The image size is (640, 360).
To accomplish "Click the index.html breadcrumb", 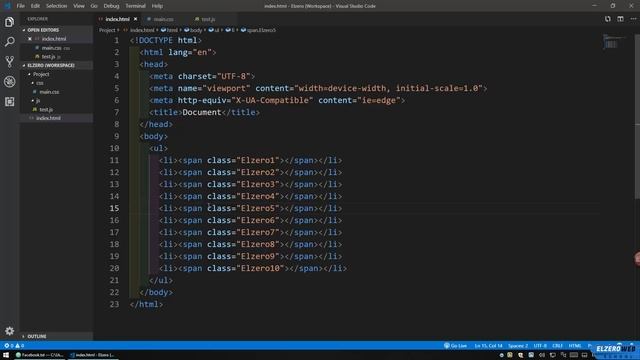I will pyautogui.click(x=142, y=30).
